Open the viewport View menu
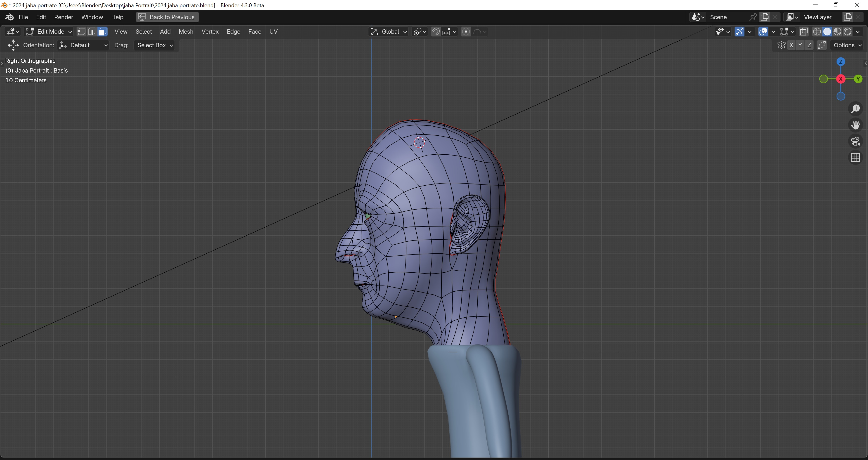This screenshot has width=868, height=460. tap(121, 31)
